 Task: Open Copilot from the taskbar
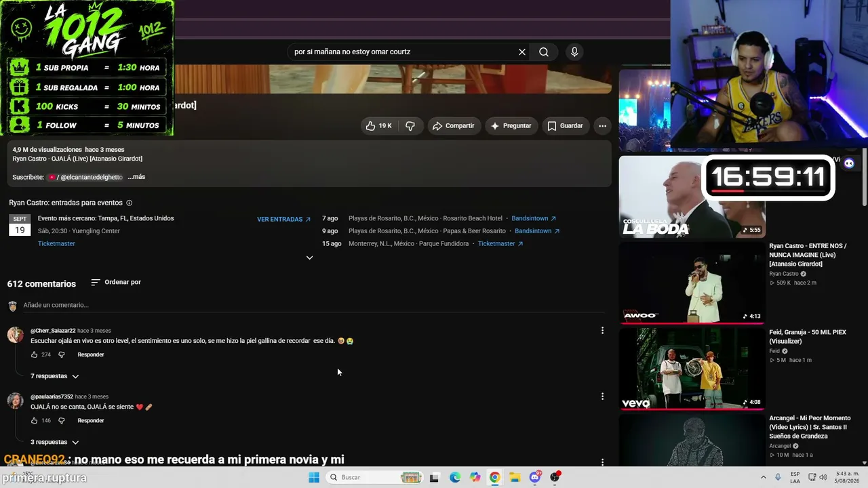coord(475,477)
